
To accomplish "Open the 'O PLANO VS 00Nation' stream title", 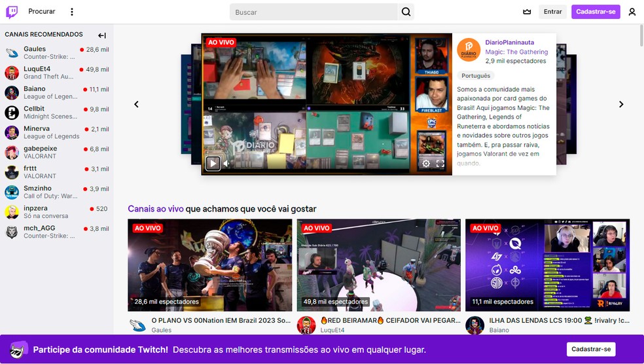I will (221, 320).
